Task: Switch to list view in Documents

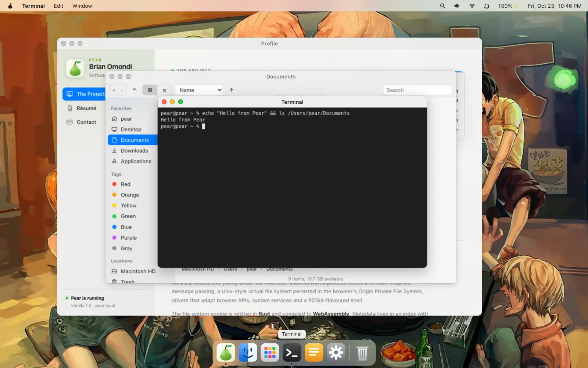Action: tap(164, 90)
